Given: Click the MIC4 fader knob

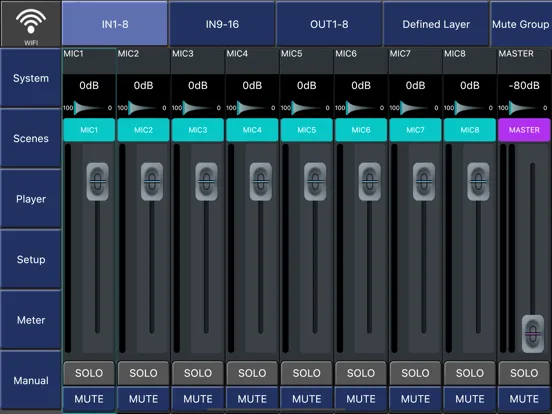Looking at the screenshot, I should click(261, 182).
